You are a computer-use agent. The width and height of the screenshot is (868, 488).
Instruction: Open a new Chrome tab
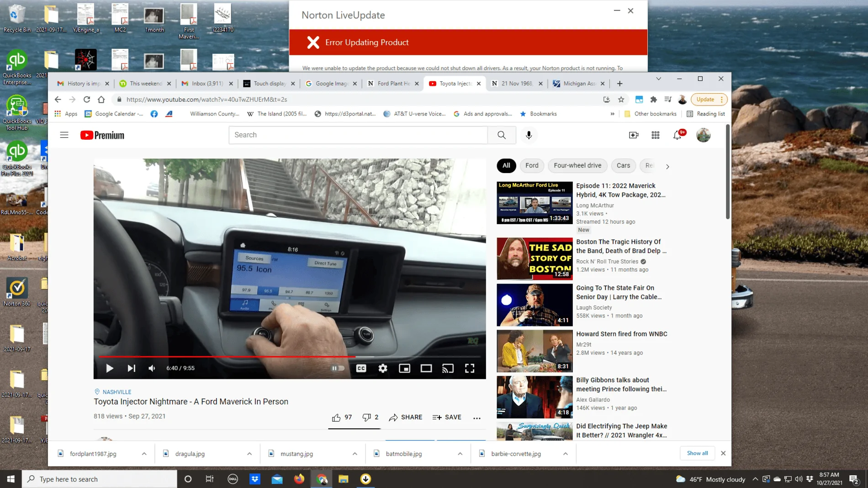tap(619, 84)
